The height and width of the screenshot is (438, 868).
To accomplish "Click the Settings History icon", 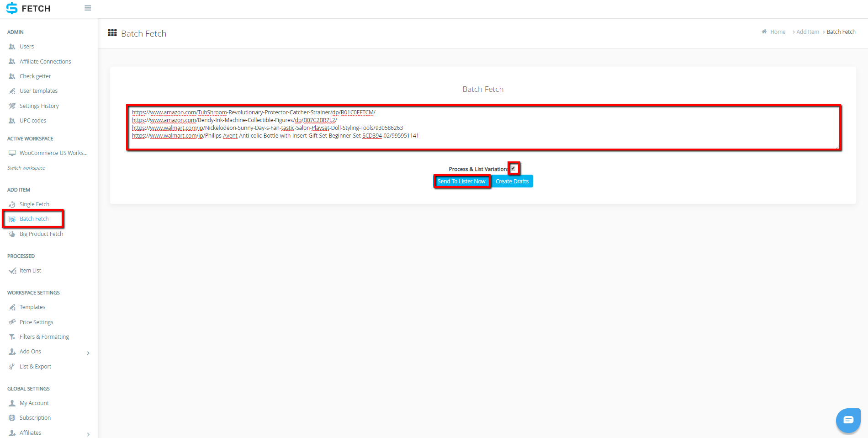I will tap(12, 106).
